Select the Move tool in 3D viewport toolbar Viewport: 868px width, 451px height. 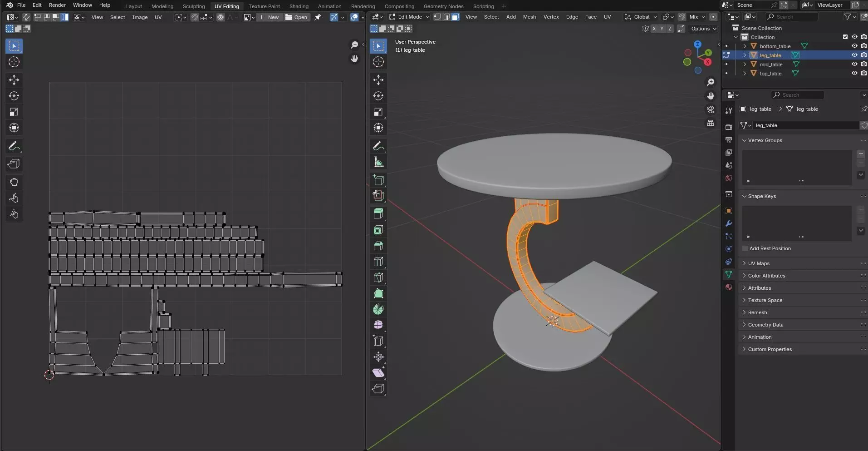click(x=378, y=80)
